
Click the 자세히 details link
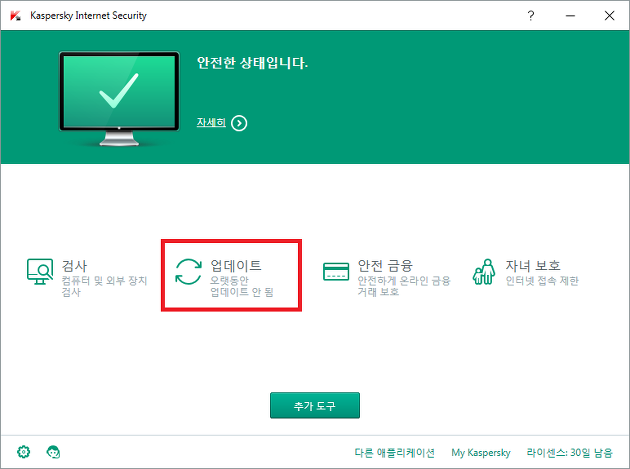(211, 122)
